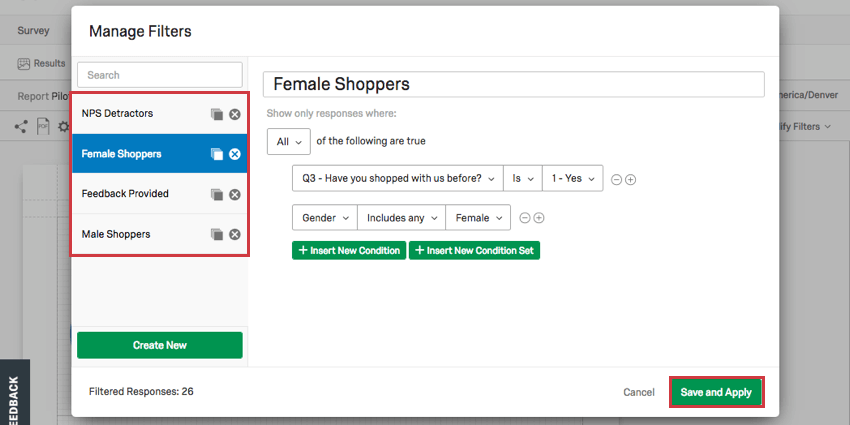
Task: Open the All/Any conjunction dropdown
Action: (288, 141)
